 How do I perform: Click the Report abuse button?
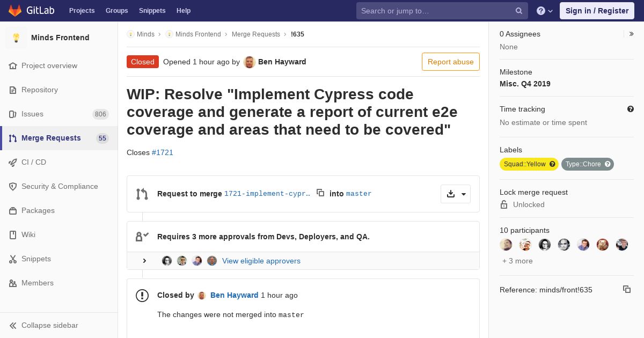click(451, 62)
